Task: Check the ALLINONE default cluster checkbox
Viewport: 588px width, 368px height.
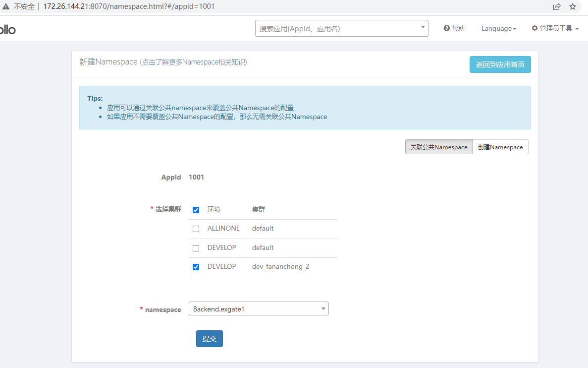Action: tap(196, 229)
